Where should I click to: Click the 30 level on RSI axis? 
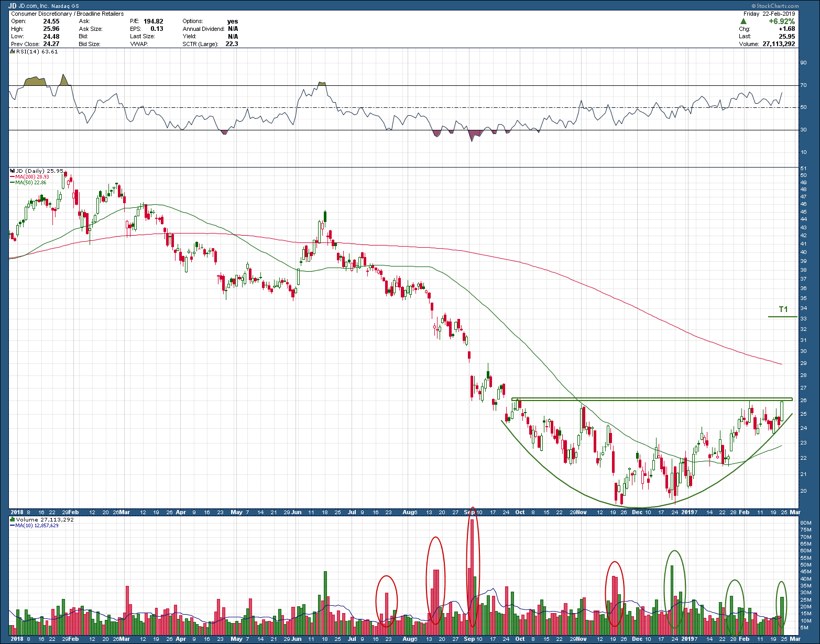coord(803,130)
